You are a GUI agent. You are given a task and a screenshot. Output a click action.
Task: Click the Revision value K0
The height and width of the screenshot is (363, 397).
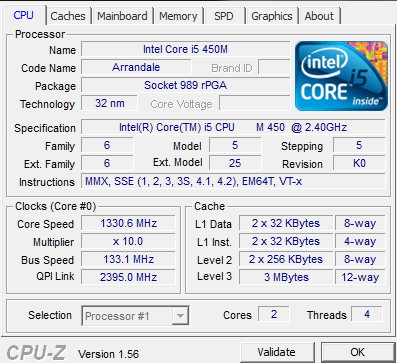point(359,163)
